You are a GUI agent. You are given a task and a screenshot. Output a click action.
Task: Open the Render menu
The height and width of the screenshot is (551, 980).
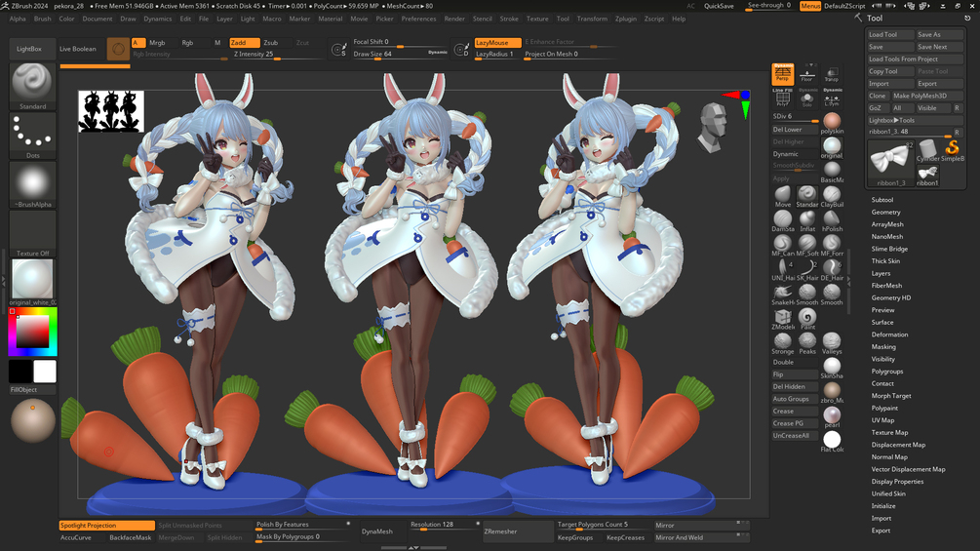pos(454,19)
